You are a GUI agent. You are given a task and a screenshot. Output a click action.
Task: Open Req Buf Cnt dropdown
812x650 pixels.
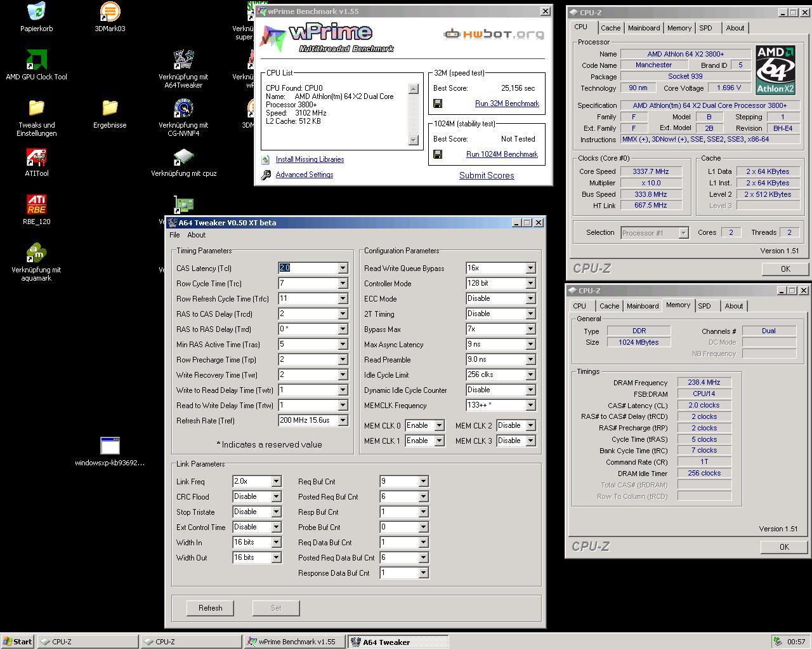(x=423, y=482)
